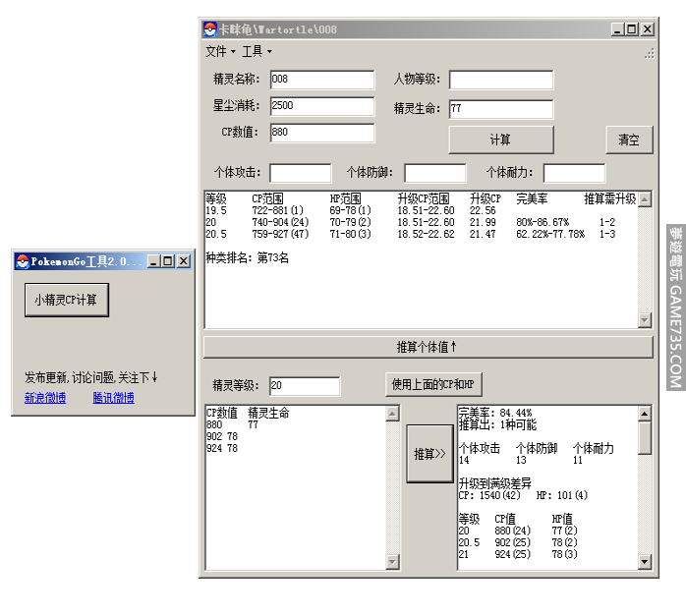Image resolution: width=686 pixels, height=616 pixels.
Task: Click the 种类排名: 第73名 text
Action: [x=248, y=258]
